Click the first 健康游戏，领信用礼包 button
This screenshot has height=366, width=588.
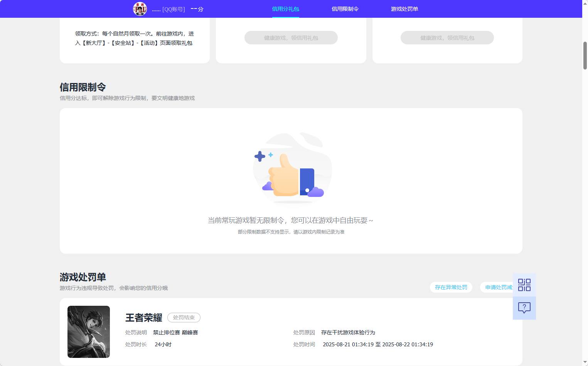(x=291, y=37)
